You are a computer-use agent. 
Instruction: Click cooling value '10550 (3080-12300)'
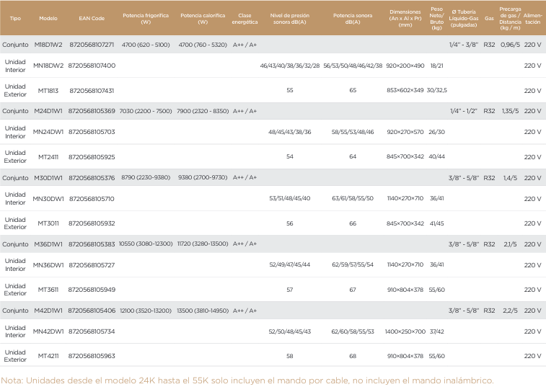(146, 244)
